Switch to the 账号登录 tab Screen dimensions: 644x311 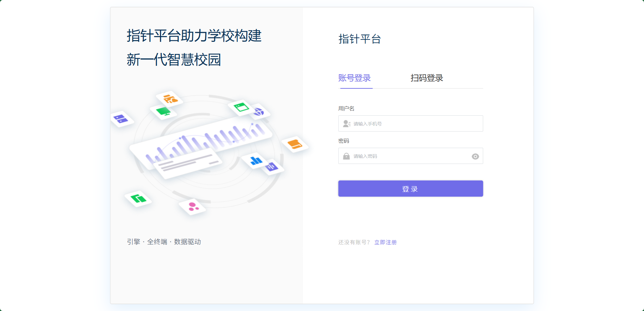click(354, 78)
